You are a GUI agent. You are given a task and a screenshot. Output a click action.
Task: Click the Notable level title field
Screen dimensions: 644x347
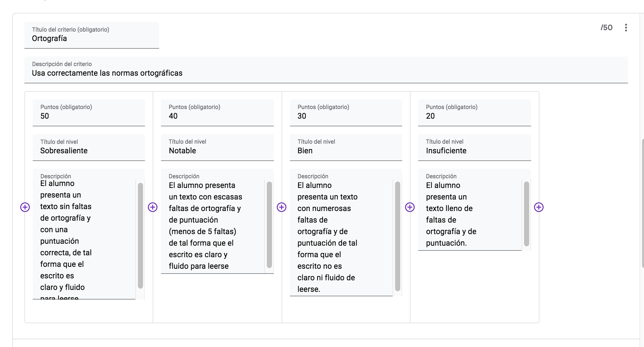point(217,151)
